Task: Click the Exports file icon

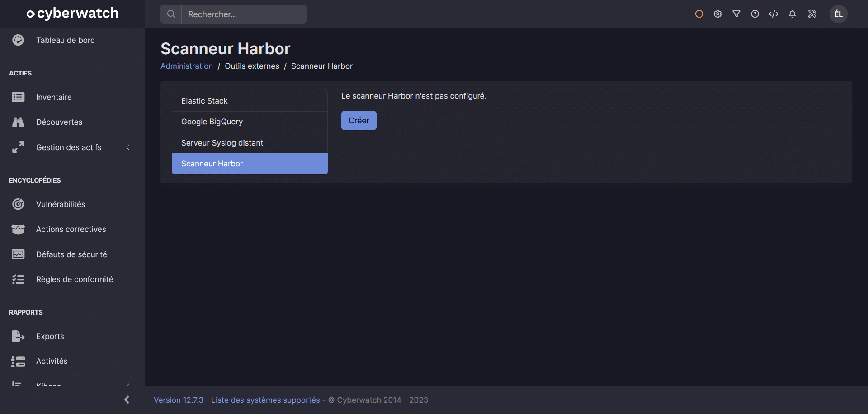Action: [18, 336]
